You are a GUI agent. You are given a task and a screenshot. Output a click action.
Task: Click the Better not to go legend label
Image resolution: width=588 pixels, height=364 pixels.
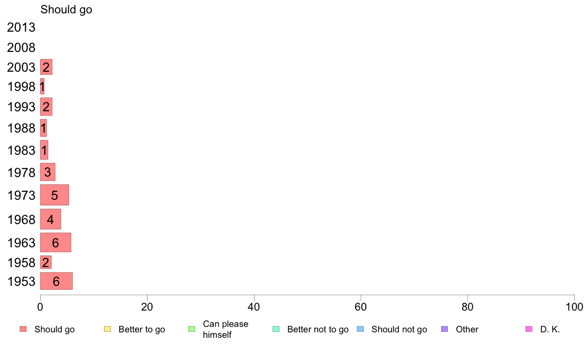(318, 329)
